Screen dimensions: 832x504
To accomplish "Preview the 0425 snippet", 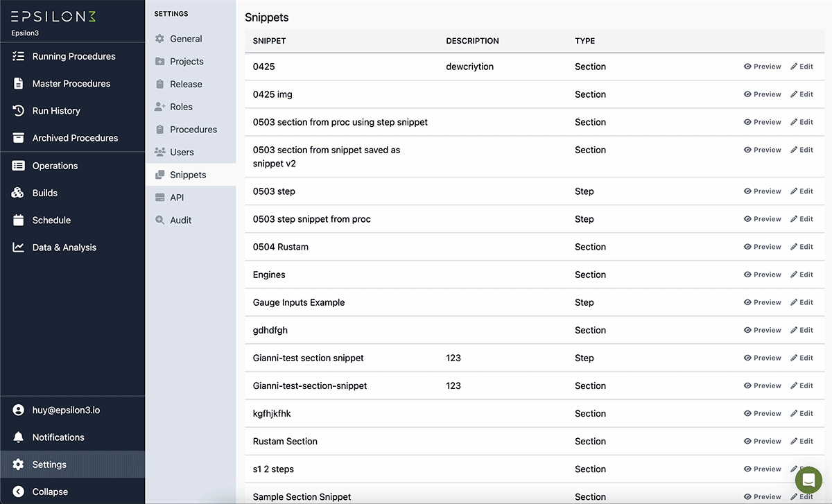I will pyautogui.click(x=762, y=67).
